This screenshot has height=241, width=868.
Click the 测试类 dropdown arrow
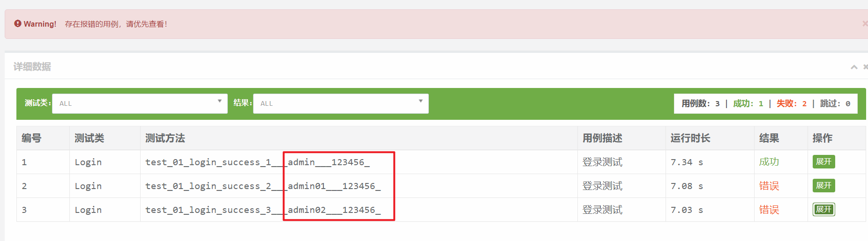[219, 101]
